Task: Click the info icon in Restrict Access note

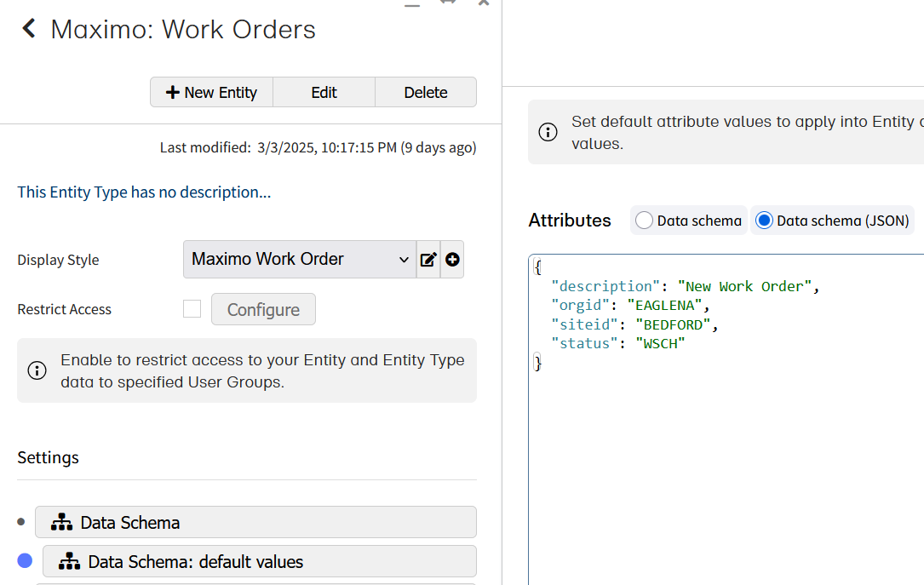Action: (37, 370)
